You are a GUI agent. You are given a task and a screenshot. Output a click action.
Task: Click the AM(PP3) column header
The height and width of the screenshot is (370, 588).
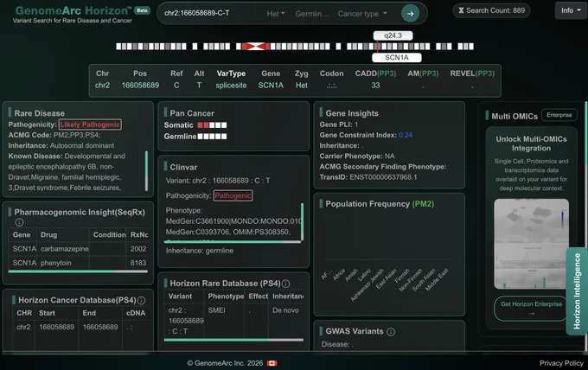(x=423, y=73)
